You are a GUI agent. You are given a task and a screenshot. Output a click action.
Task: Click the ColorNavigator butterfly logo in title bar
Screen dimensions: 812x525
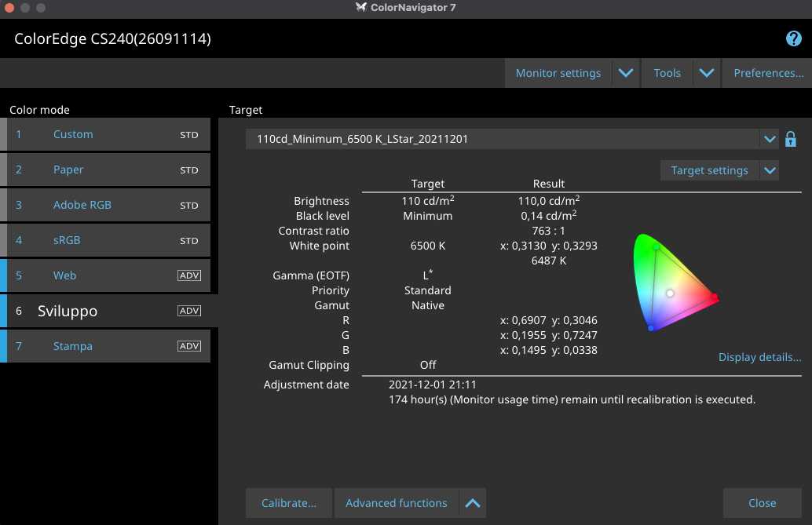point(361,7)
